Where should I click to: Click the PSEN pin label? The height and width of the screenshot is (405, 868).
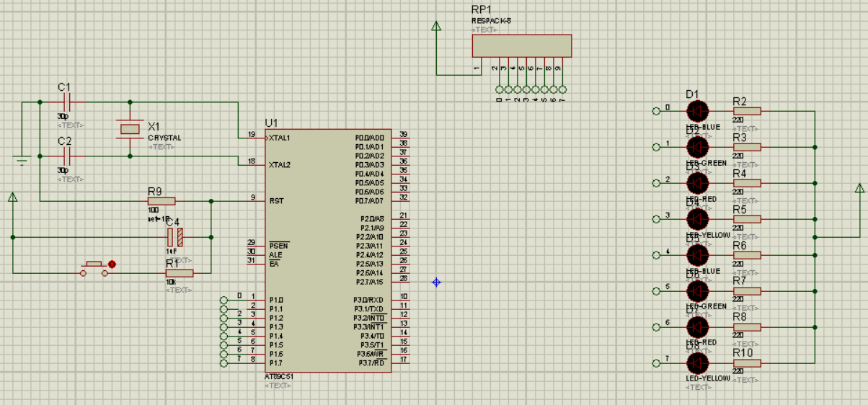(278, 246)
